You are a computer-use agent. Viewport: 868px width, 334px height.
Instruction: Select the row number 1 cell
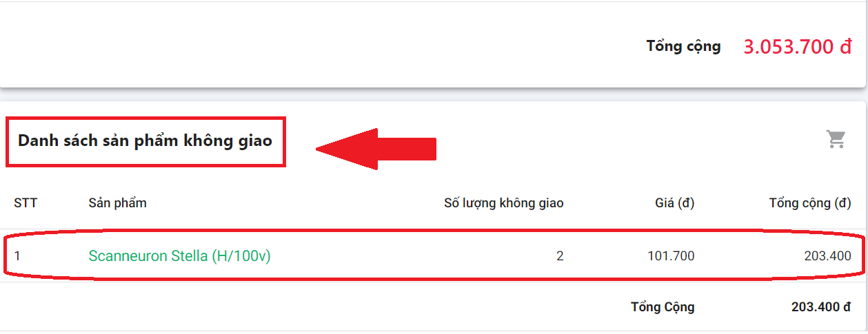tap(17, 256)
